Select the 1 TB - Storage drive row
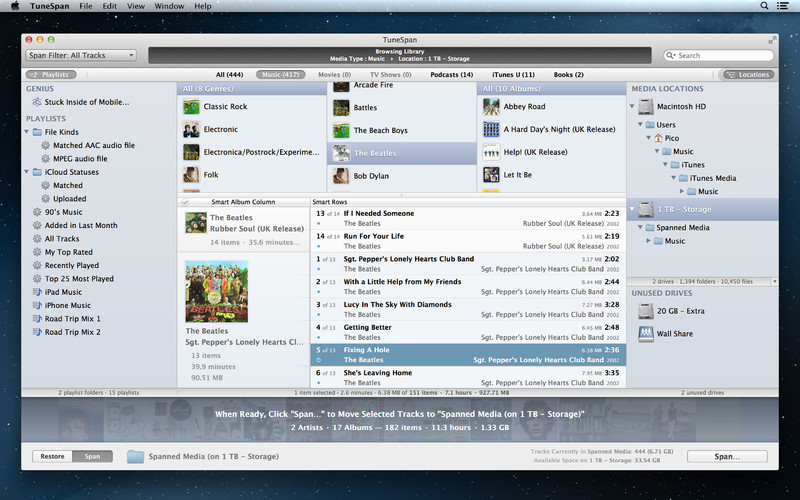Image resolution: width=800 pixels, height=500 pixels. tap(703, 209)
